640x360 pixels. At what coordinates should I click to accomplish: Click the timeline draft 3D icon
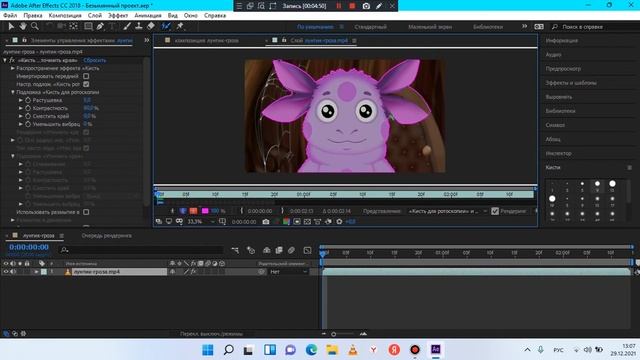pyautogui.click(x=251, y=250)
